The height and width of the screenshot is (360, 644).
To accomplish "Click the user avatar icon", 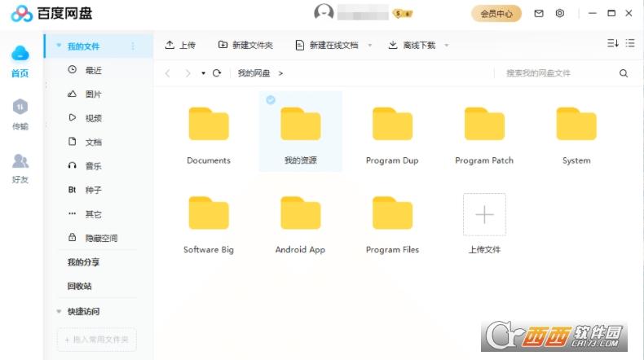I will [324, 12].
